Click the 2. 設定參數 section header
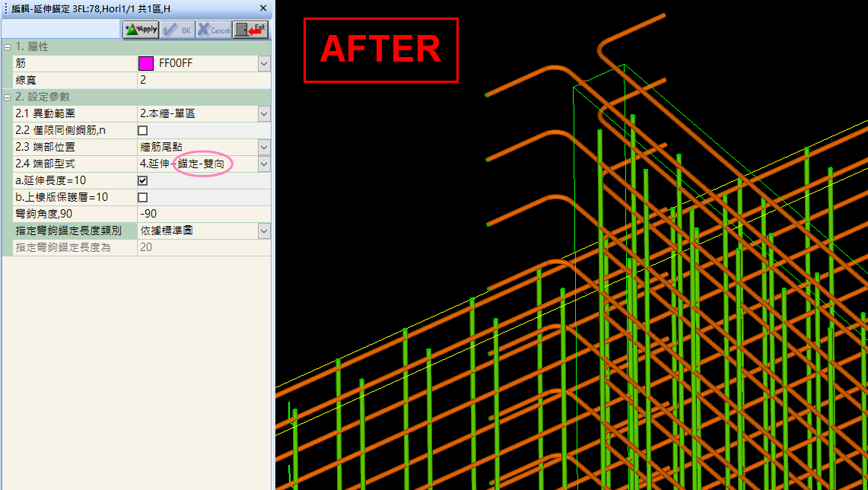Viewport: 868px width, 490px height. [43, 97]
